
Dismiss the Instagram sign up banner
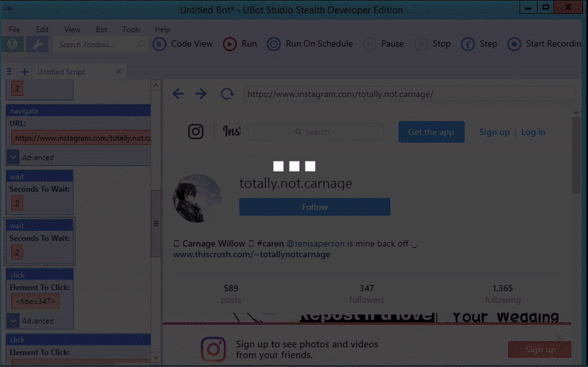559,338
